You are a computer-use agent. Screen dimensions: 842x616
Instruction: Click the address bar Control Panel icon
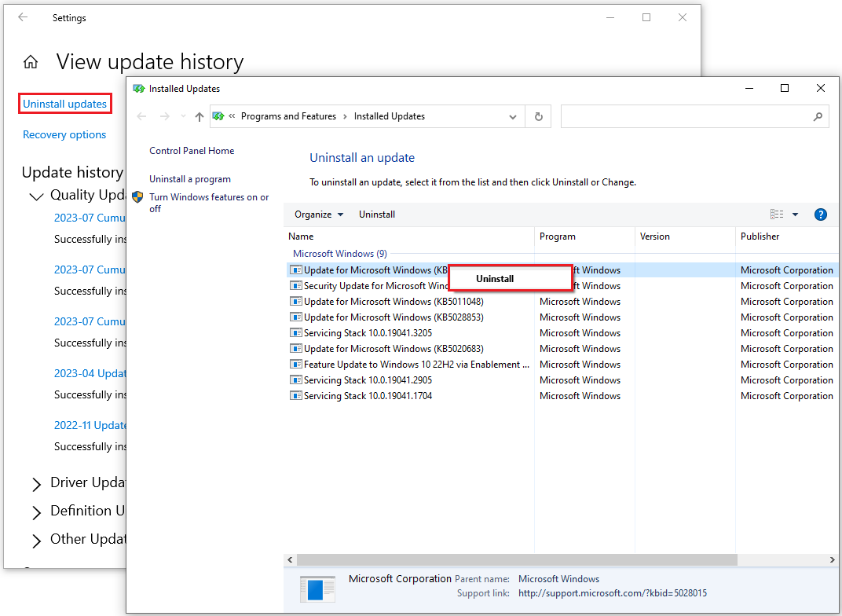point(218,116)
